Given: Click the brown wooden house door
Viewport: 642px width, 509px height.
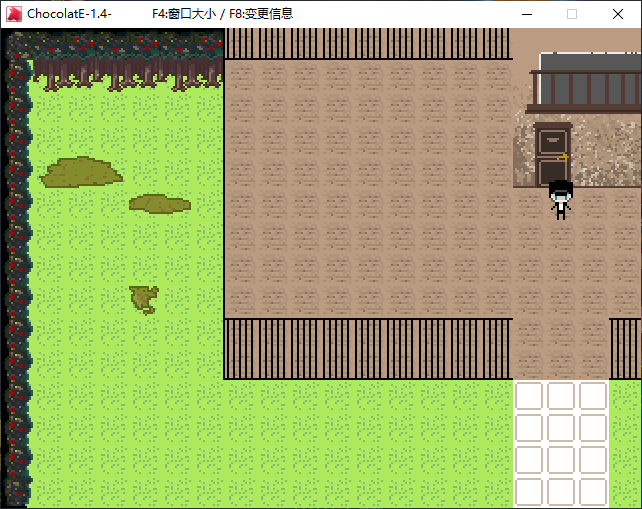Looking at the screenshot, I should coord(551,153).
